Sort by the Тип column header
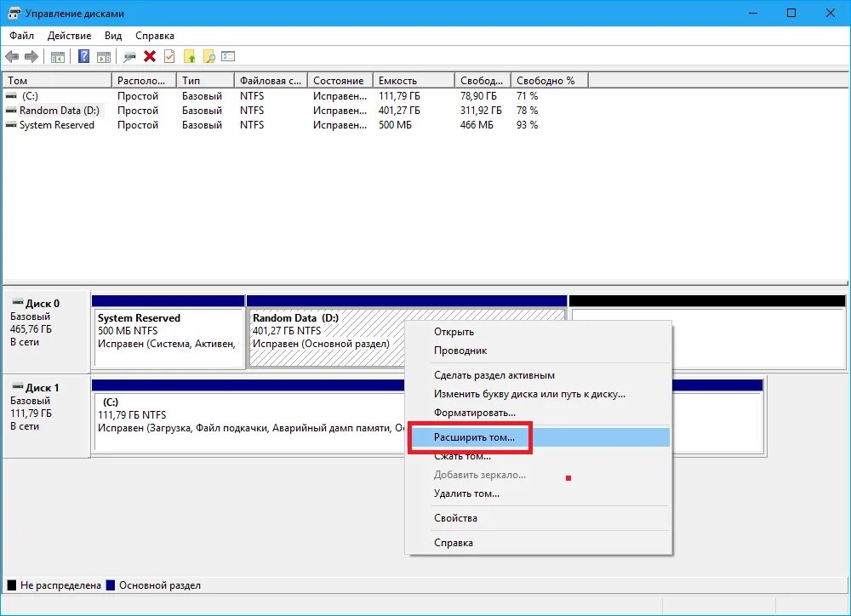The width and height of the screenshot is (851, 616). tap(206, 80)
